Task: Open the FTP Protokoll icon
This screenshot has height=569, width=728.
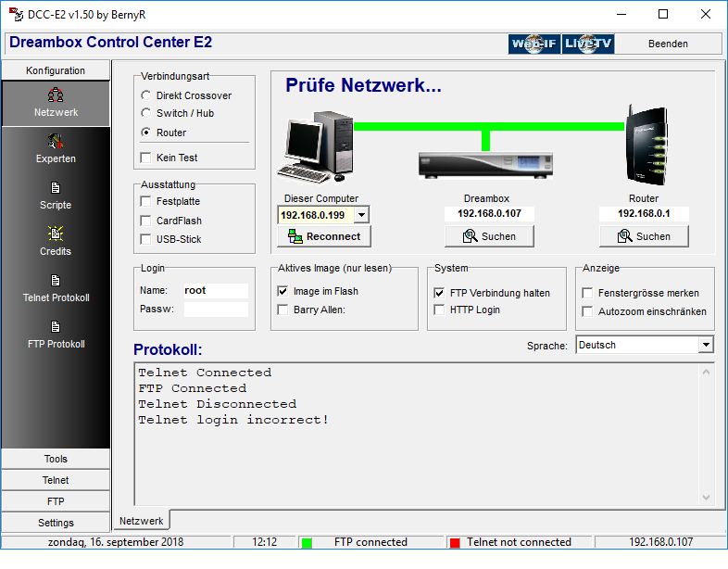Action: coord(56,326)
